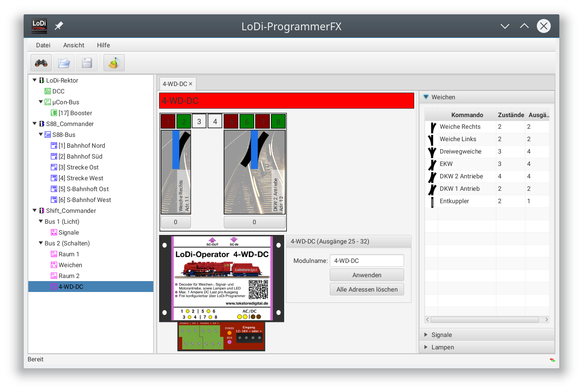583x392 pixels.
Task: Toggle the green output port 2
Action: [x=184, y=121]
